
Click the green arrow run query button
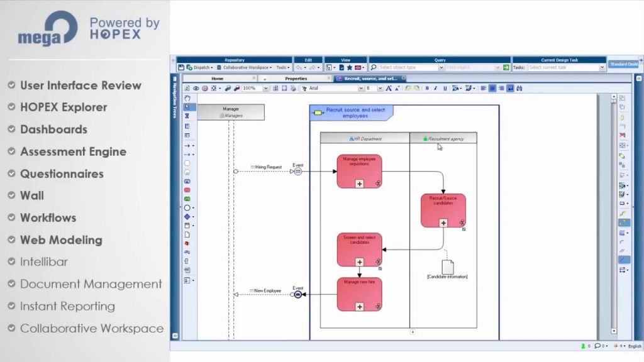tap(506, 67)
